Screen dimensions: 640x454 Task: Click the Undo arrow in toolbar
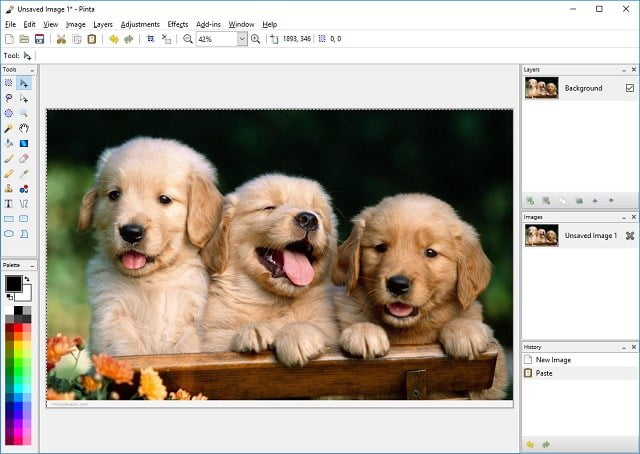[113, 39]
